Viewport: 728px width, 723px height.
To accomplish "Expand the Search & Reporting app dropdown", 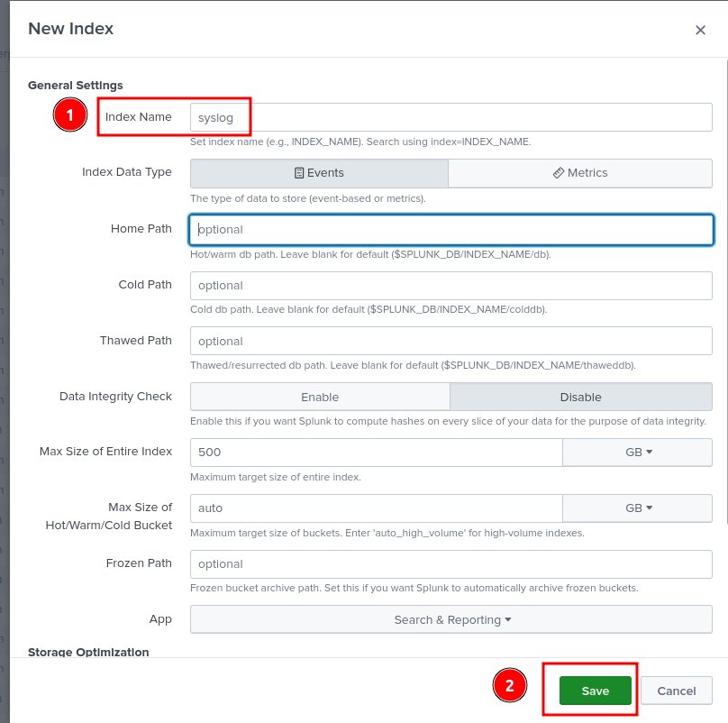I will pyautogui.click(x=451, y=620).
